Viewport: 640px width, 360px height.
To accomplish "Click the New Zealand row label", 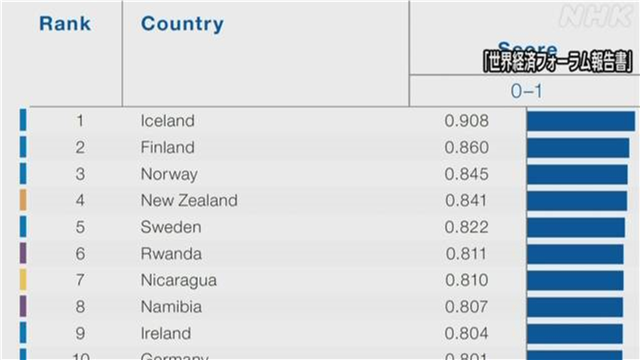I will [189, 200].
